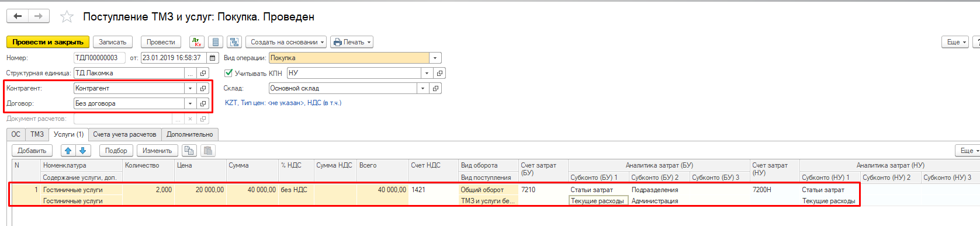The width and height of the screenshot is (980, 226).
Task: Switch to the ТМЗ tab
Action: [x=37, y=134]
